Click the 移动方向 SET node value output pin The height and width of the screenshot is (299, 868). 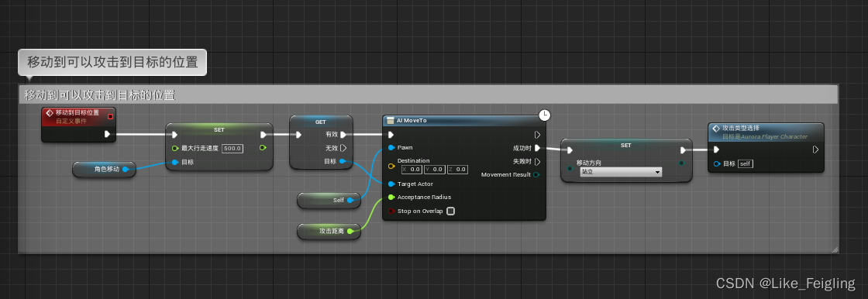(682, 163)
